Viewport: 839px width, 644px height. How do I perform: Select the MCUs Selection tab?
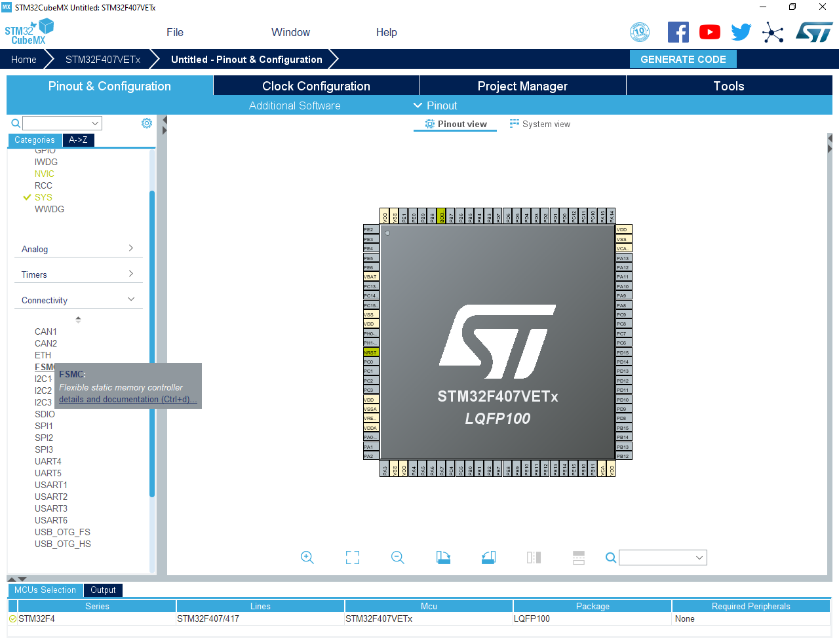45,590
